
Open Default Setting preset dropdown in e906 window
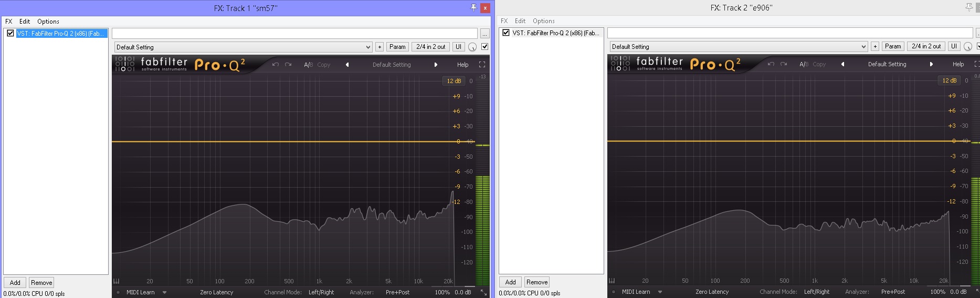click(739, 46)
